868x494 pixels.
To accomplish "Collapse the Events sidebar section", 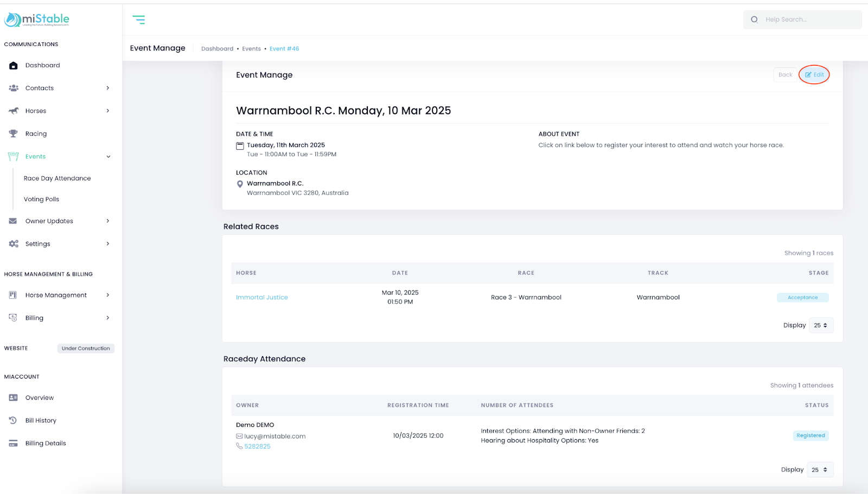I will 108,157.
